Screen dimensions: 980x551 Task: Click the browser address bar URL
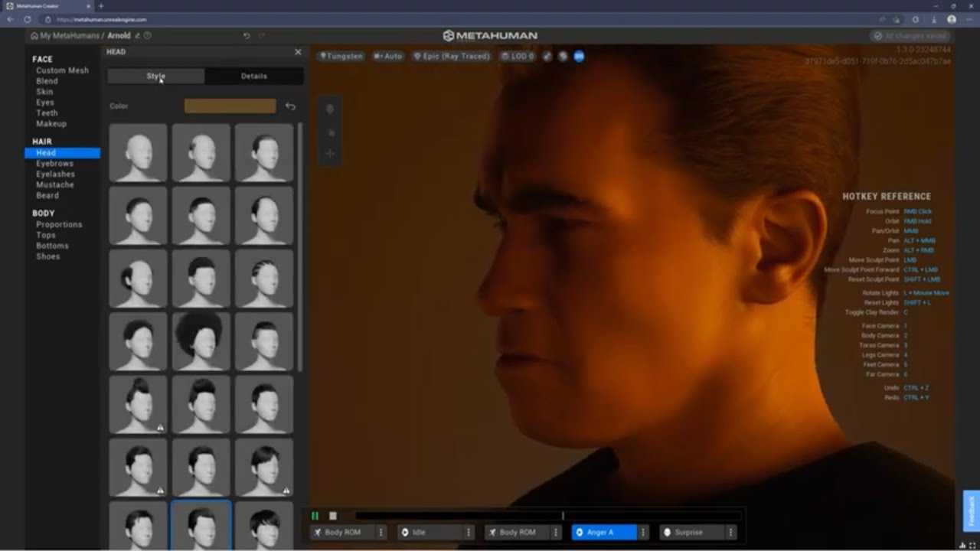click(103, 19)
